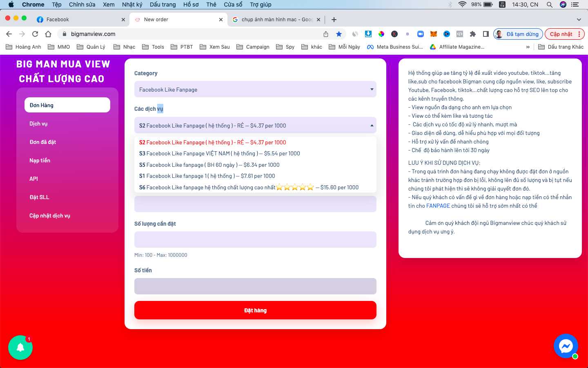The width and height of the screenshot is (588, 368).
Task: Select S3 Facebook Like Fanpage VIỆT NAM option
Action: pyautogui.click(x=255, y=154)
